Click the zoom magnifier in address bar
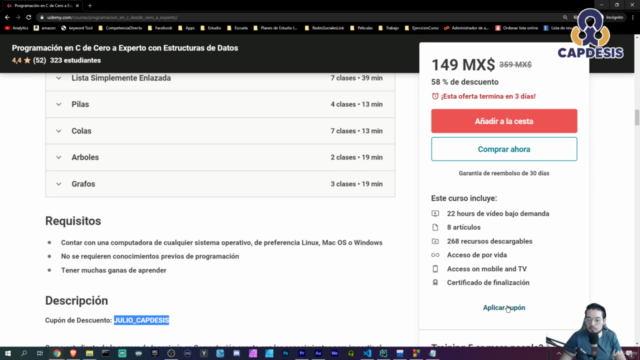The width and height of the screenshot is (640, 360). (565, 18)
